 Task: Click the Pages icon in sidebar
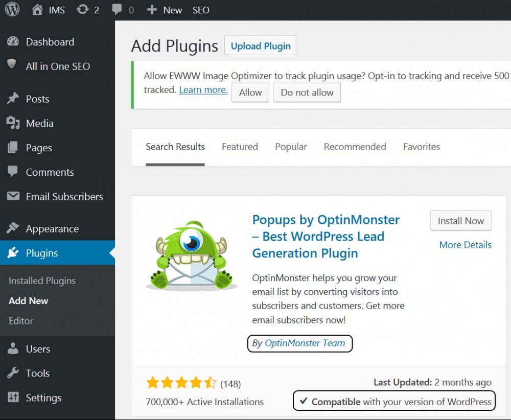tap(13, 147)
